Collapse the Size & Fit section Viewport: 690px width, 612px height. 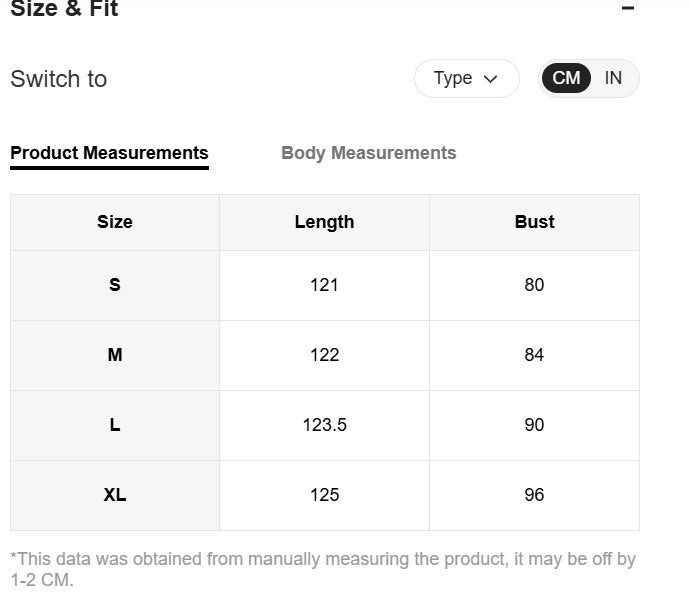tap(628, 7)
